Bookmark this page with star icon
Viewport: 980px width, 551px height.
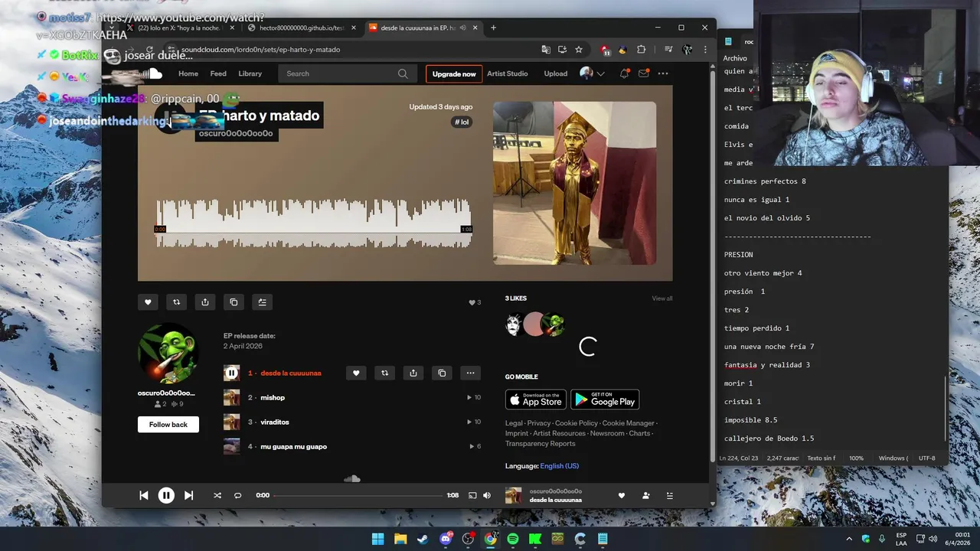pos(579,49)
